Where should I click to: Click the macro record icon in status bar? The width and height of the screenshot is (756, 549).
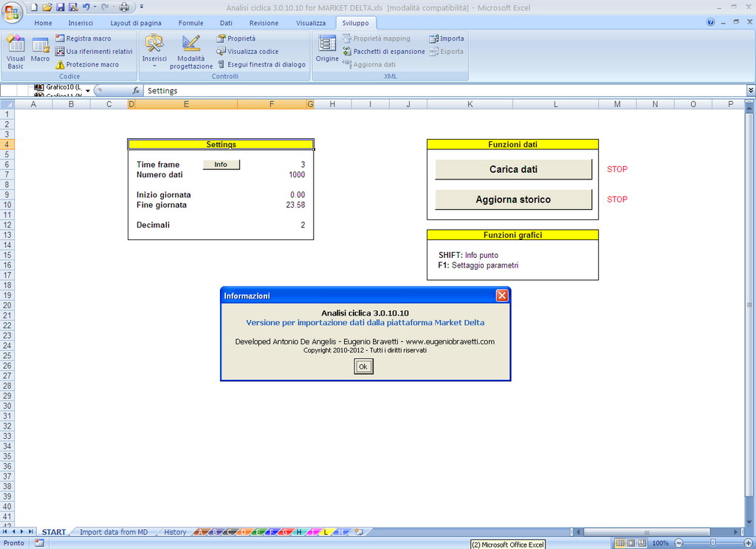click(39, 543)
